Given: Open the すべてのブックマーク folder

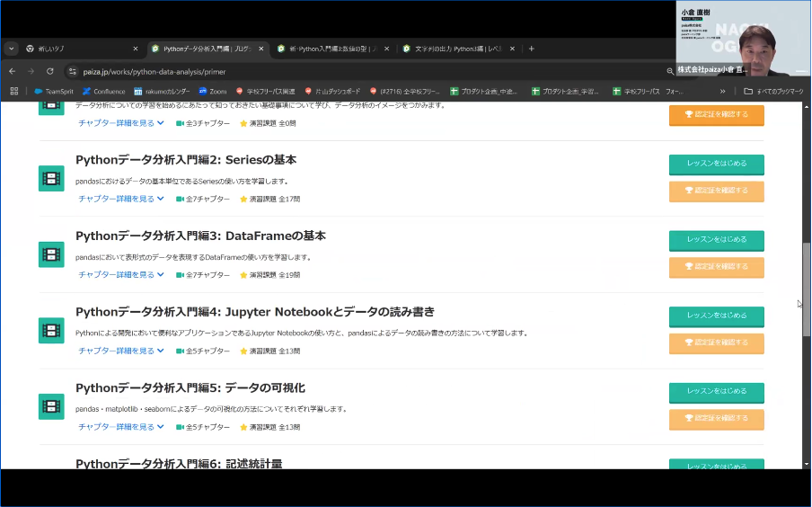Looking at the screenshot, I should click(773, 91).
